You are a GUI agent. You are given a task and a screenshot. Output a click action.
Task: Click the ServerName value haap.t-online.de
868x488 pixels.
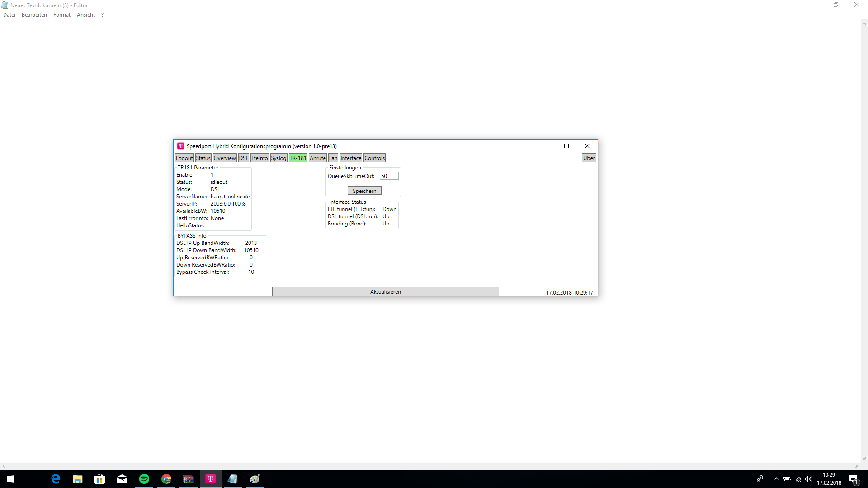pyautogui.click(x=230, y=197)
